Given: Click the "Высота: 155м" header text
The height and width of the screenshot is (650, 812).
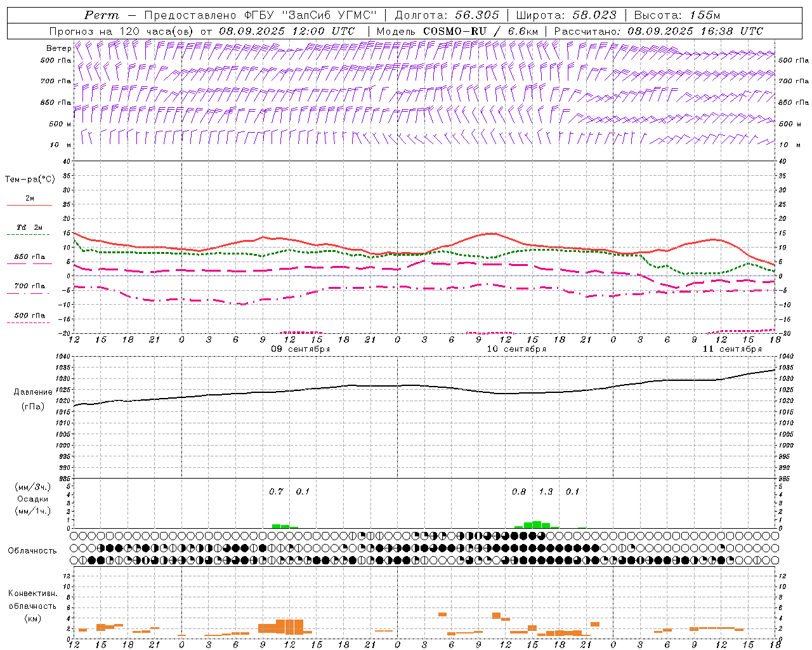Looking at the screenshot, I should 677,15.
